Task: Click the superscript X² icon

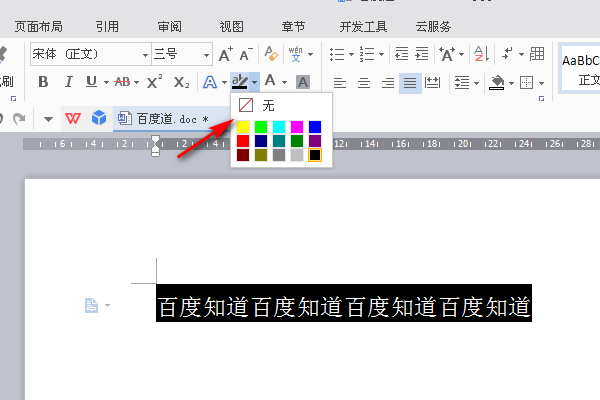Action: tap(154, 82)
